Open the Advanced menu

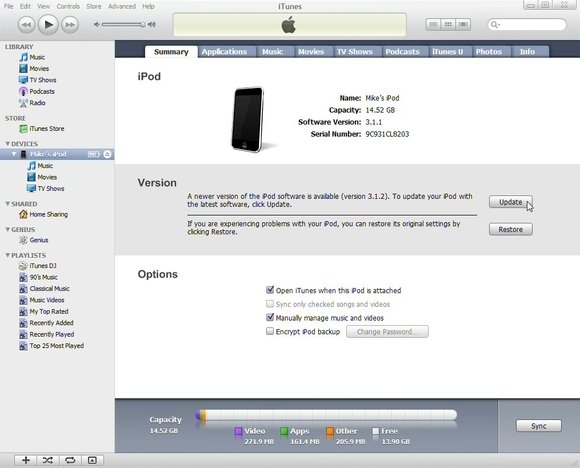(122, 6)
